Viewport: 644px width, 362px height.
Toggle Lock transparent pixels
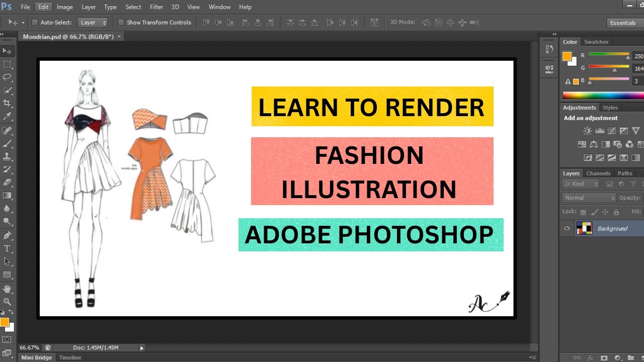pos(583,212)
